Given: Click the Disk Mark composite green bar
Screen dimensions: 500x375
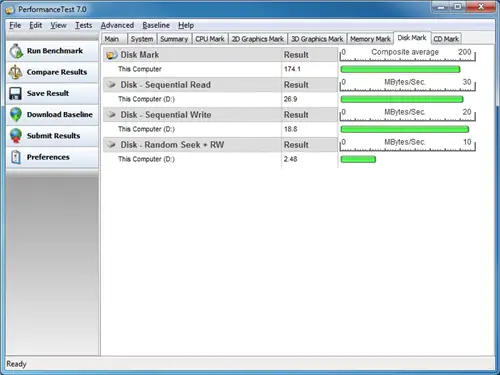Looking at the screenshot, I should (x=400, y=69).
